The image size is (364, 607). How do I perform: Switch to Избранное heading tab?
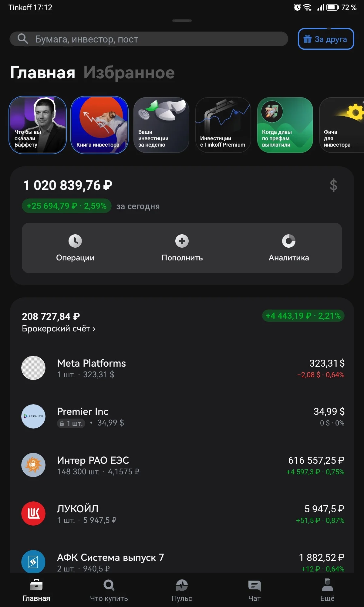pos(129,73)
